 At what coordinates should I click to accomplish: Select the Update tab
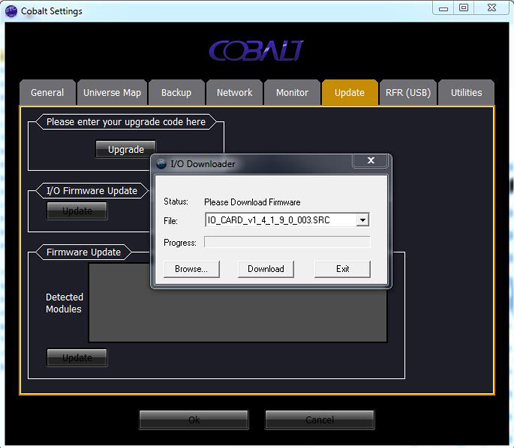tap(349, 93)
